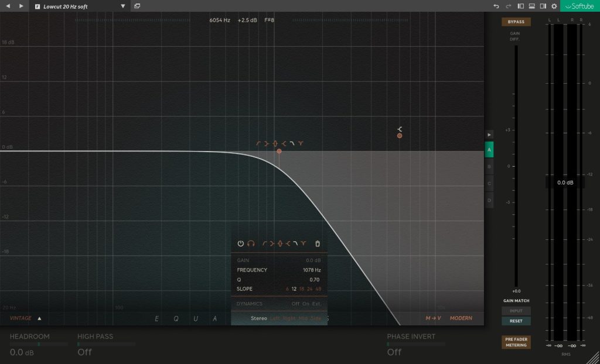This screenshot has height=364, width=600.
Task: Go to the next preset arrow
Action: coord(21,6)
